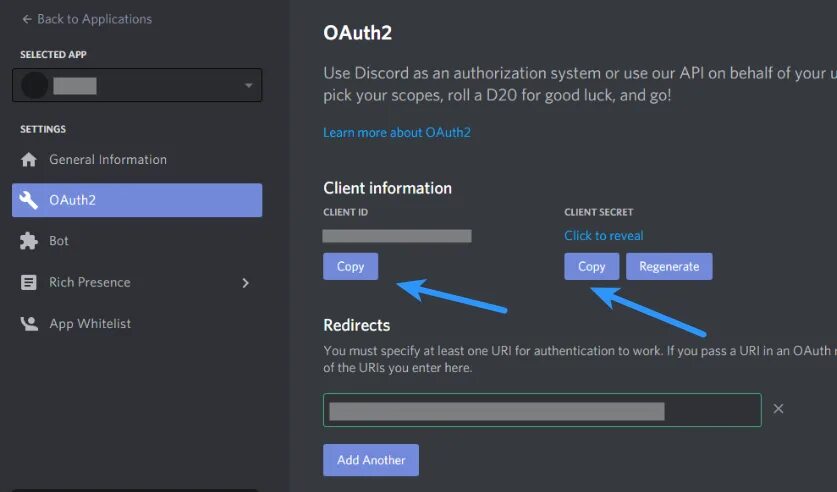
Task: Click the OAuth2 wrench icon
Action: pyautogui.click(x=29, y=200)
